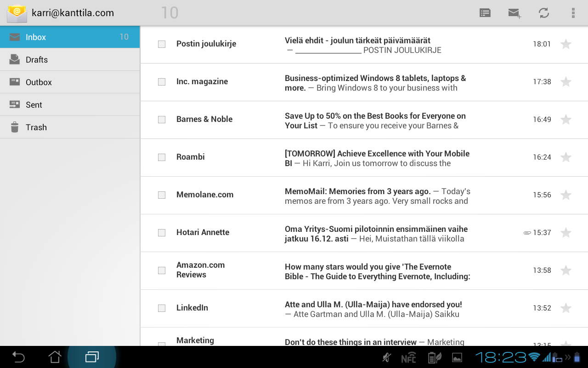The height and width of the screenshot is (368, 588).
Task: Click sender name LinkedIn
Action: [192, 308]
